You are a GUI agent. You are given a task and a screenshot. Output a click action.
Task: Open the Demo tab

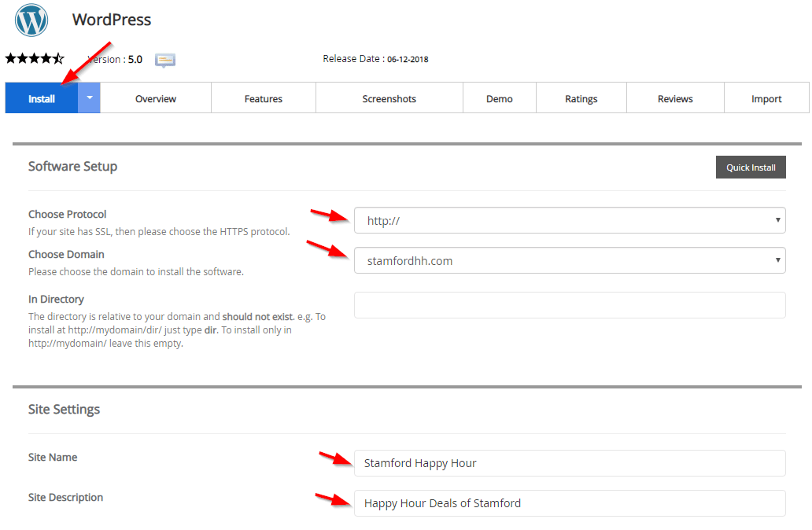(x=499, y=98)
